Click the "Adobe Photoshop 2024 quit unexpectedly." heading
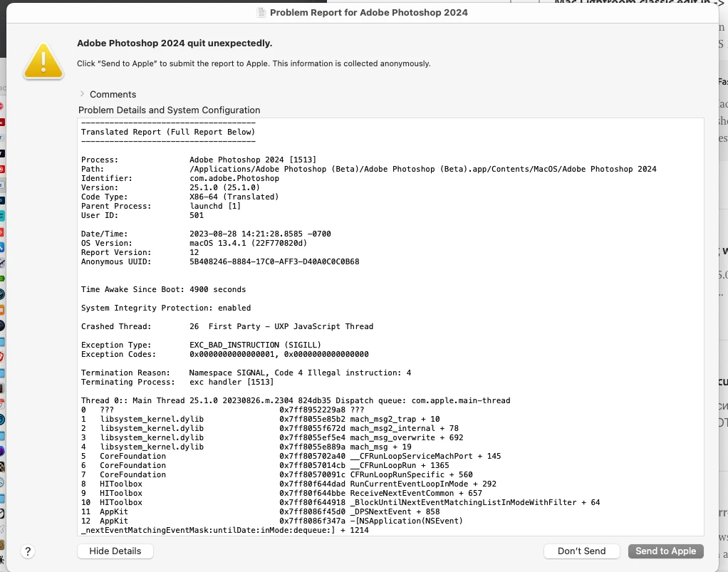The image size is (728, 572). coord(175,43)
